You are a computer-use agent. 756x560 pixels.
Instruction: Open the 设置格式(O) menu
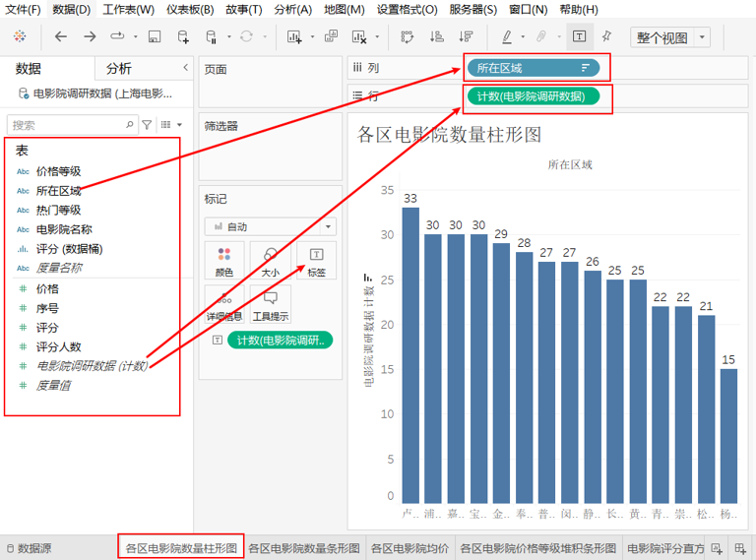click(407, 10)
